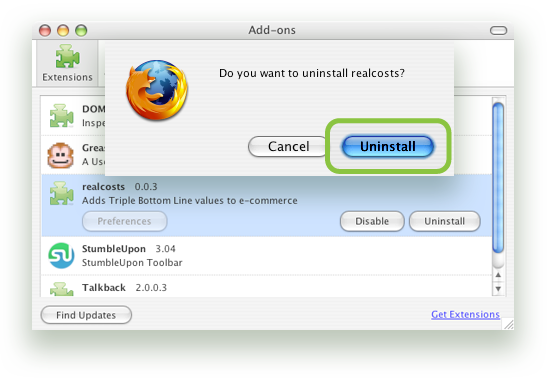Viewport: 550px width, 380px height.
Task: Click the StumbleUpon Toolbar description text
Action: 132,263
